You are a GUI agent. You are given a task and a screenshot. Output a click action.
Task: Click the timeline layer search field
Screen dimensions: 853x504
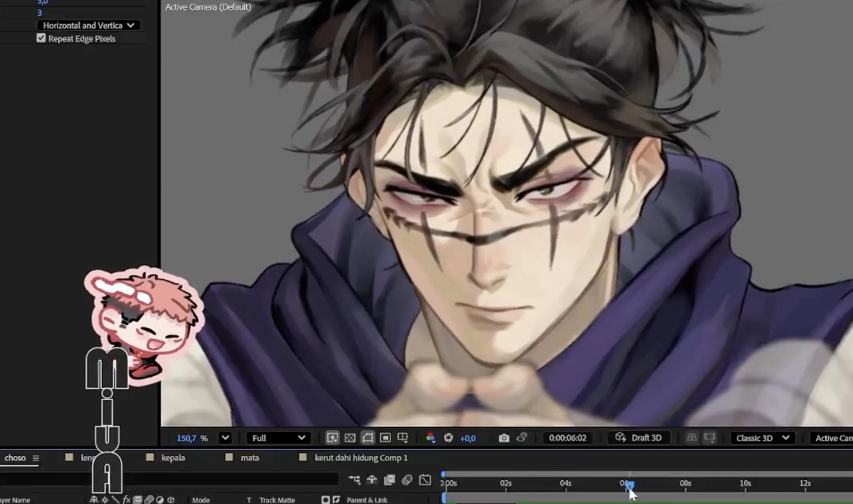(169, 479)
